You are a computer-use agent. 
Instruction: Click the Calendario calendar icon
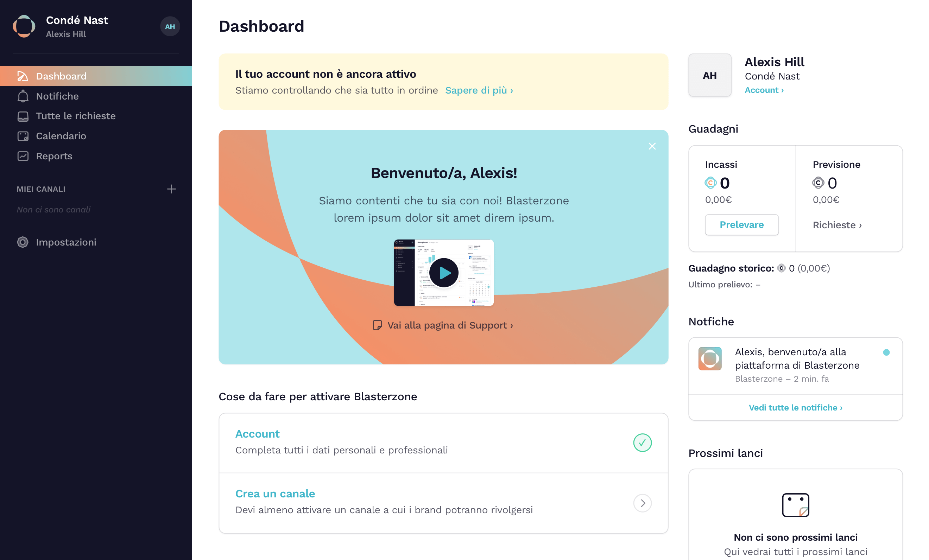point(23,136)
